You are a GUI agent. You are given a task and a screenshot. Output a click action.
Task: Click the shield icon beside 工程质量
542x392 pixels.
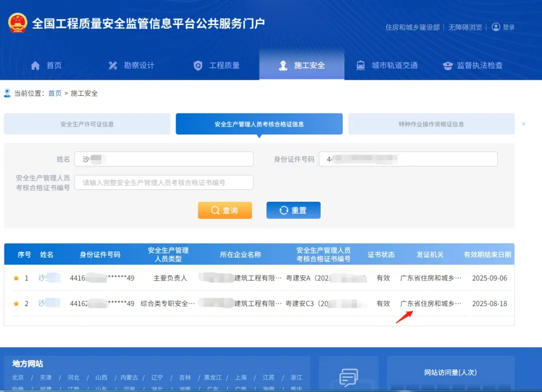(198, 65)
